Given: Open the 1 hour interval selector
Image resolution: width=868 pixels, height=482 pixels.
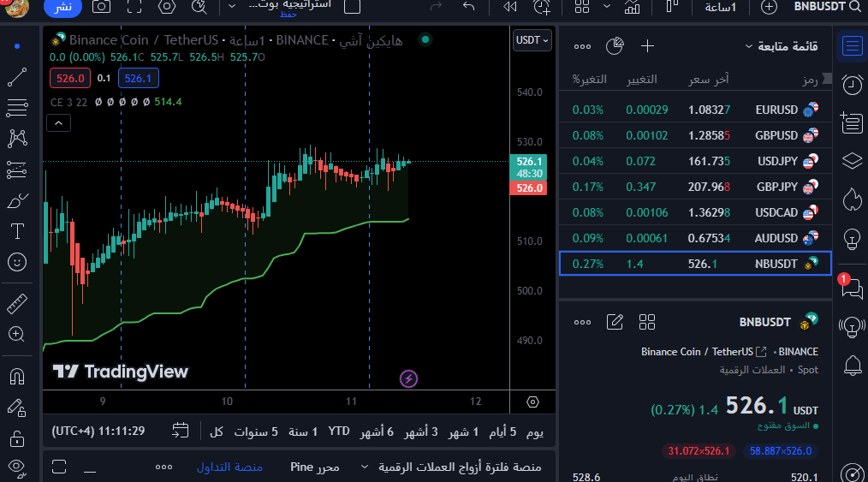Looking at the screenshot, I should (720, 7).
